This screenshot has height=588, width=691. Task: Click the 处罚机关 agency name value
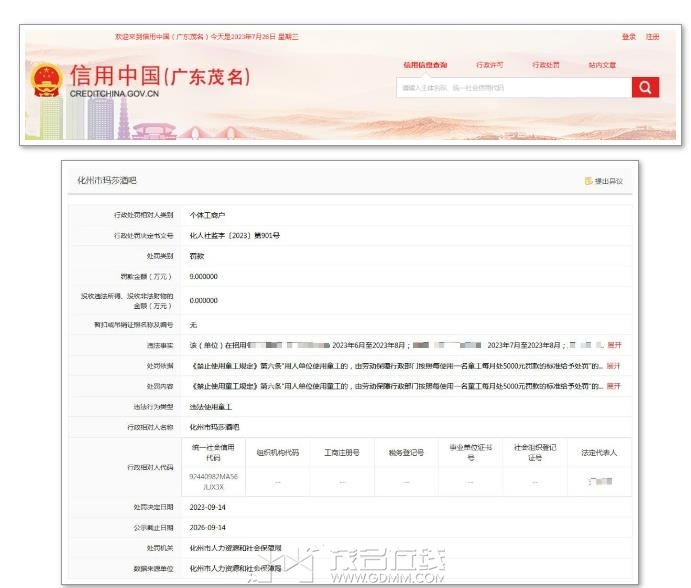235,547
